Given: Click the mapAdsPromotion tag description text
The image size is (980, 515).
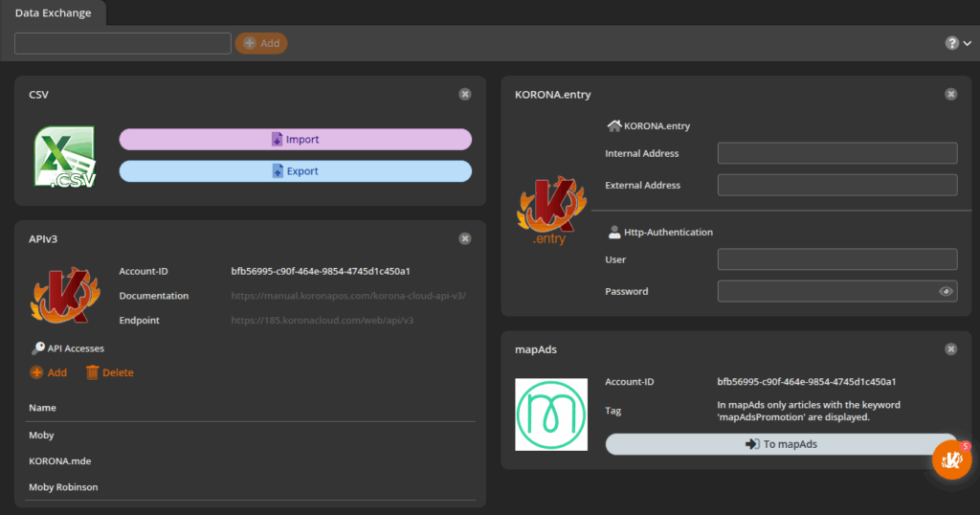Looking at the screenshot, I should pyautogui.click(x=809, y=411).
